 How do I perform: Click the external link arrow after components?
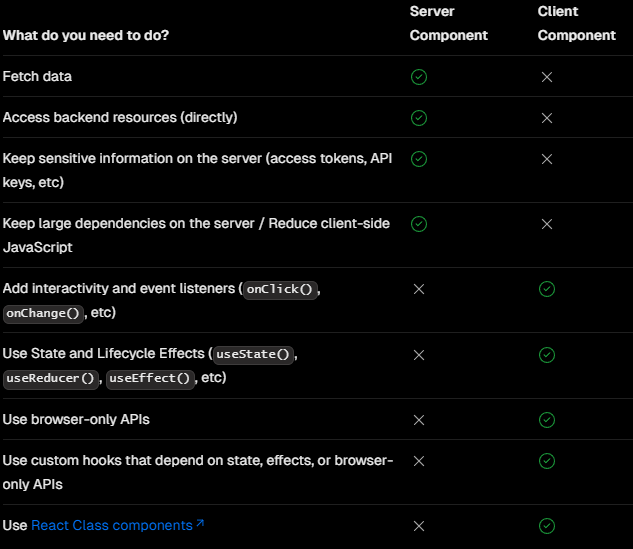point(200,523)
